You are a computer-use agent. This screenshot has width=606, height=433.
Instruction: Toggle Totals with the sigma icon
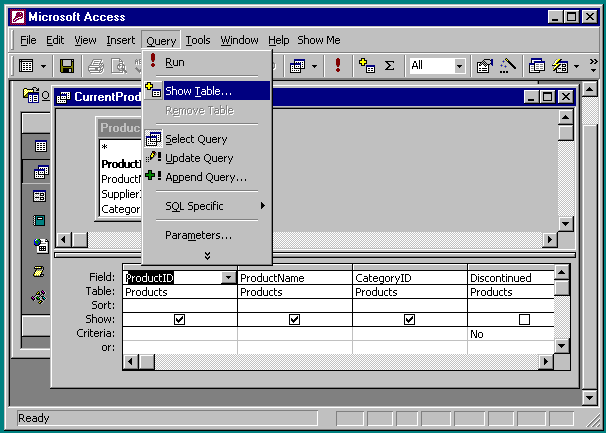coord(390,65)
